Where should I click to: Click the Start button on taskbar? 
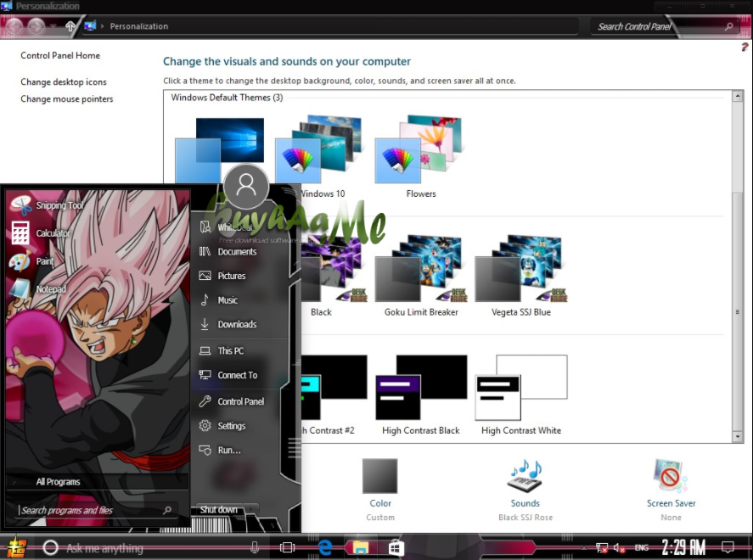(x=16, y=547)
